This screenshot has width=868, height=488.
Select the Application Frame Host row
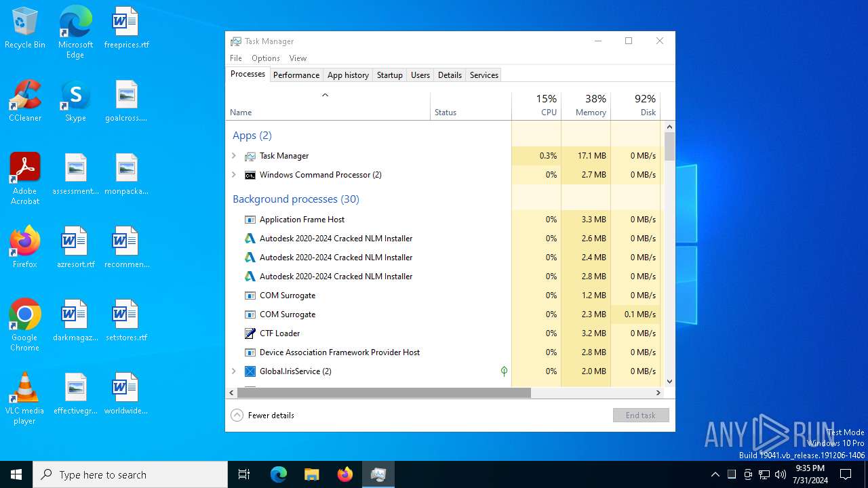pos(443,220)
